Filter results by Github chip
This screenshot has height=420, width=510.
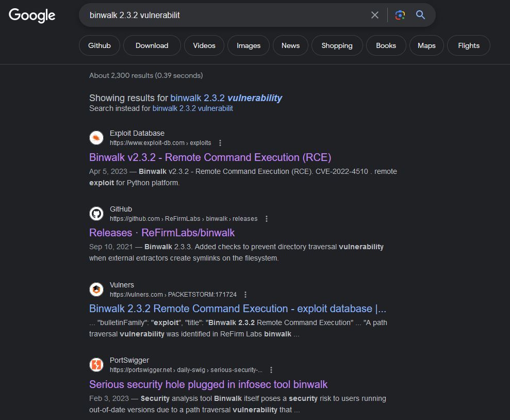(100, 45)
